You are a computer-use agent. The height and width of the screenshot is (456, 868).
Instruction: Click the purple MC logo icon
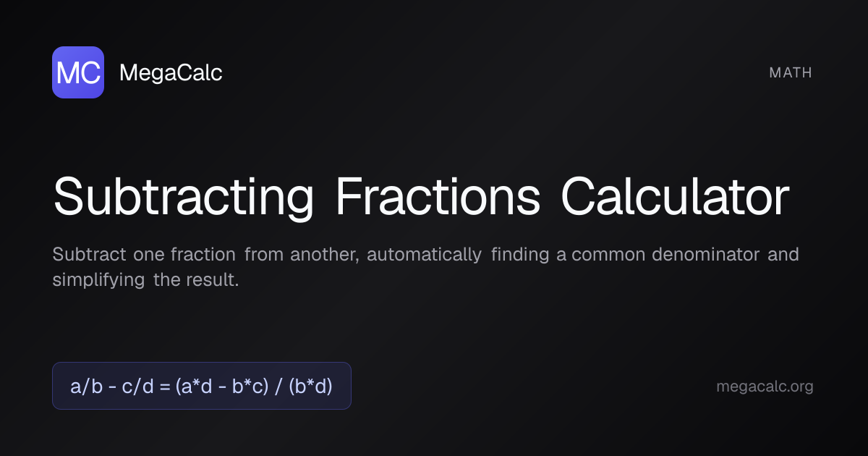78,72
